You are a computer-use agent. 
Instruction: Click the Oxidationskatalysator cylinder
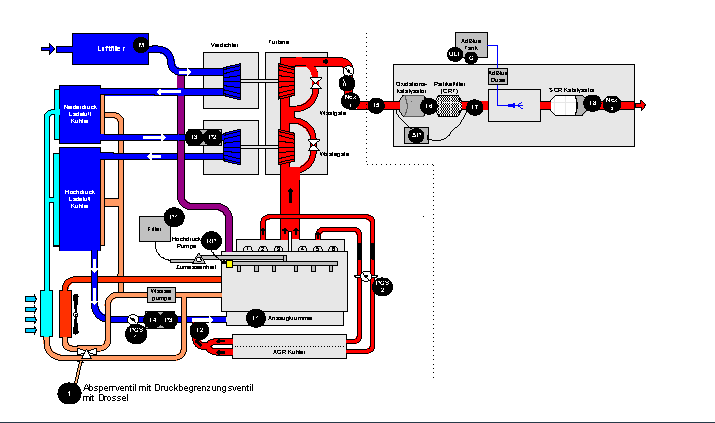coord(412,106)
